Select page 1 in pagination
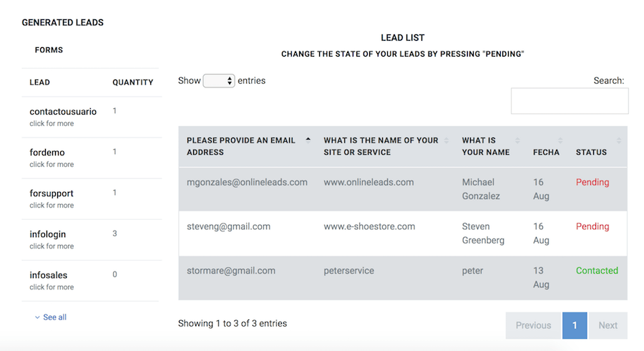 [575, 325]
